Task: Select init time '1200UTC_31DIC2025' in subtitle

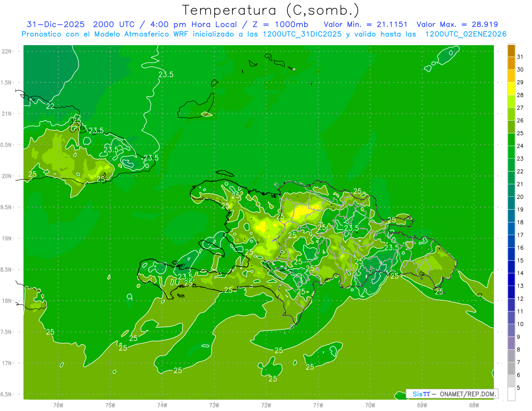Action: click(303, 34)
